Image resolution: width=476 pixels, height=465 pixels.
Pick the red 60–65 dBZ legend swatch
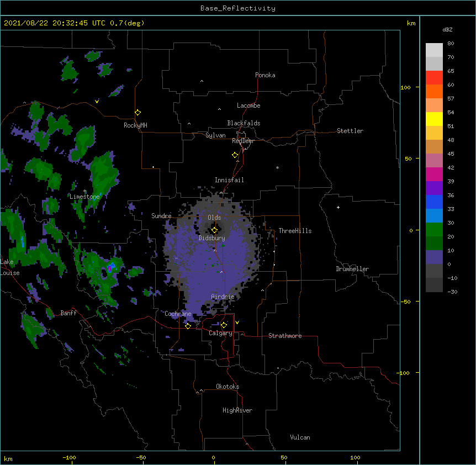434,78
